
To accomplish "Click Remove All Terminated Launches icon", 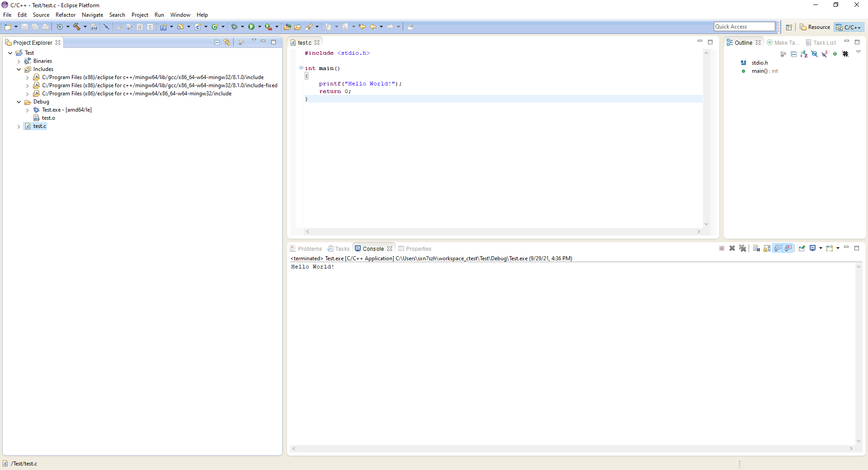I will 742,248.
